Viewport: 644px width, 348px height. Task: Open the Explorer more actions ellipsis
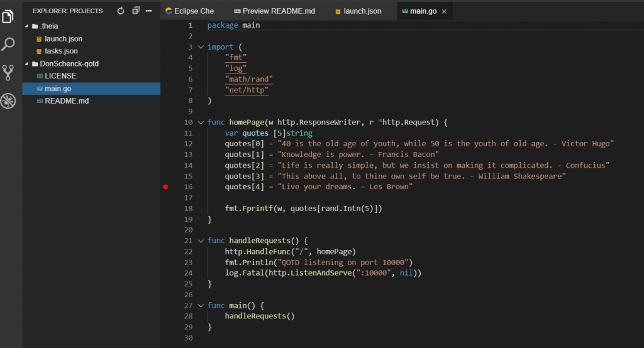[149, 11]
